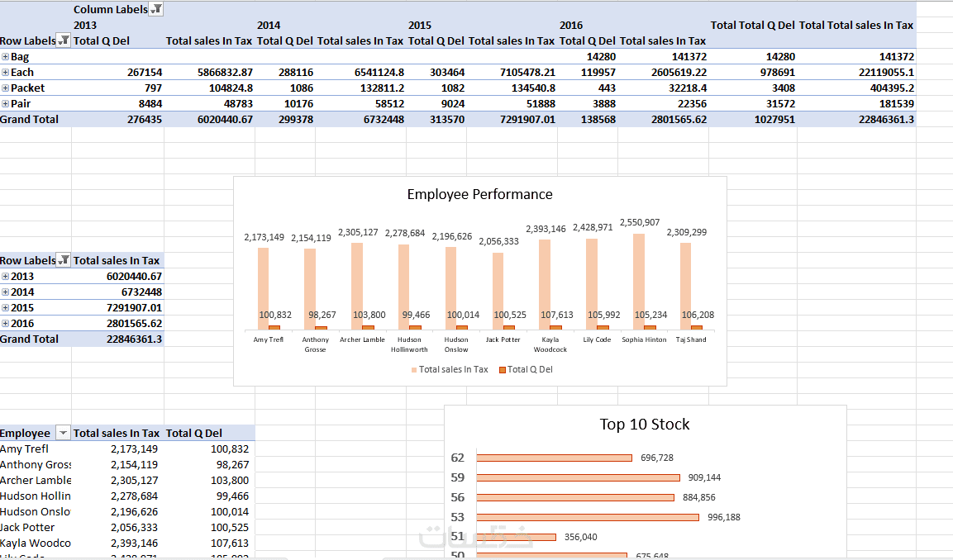Select the Total Total Q Del header
Viewport: 953px width, 560px height.
pyautogui.click(x=752, y=25)
